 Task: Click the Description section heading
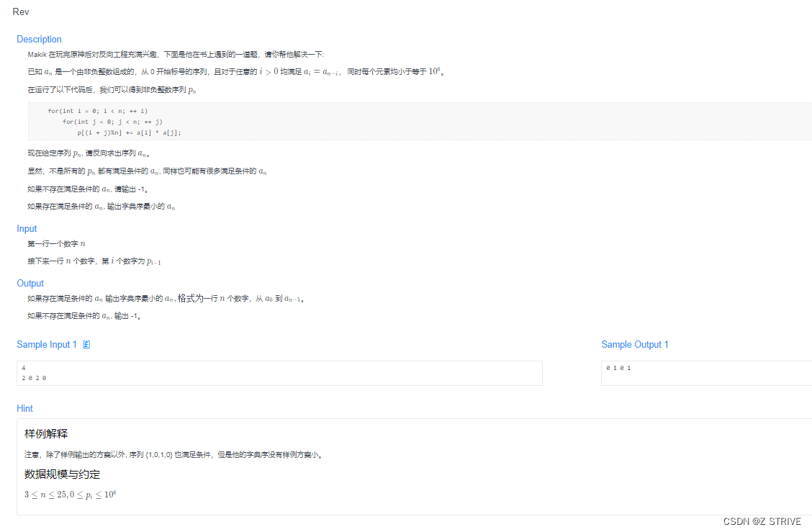(39, 39)
